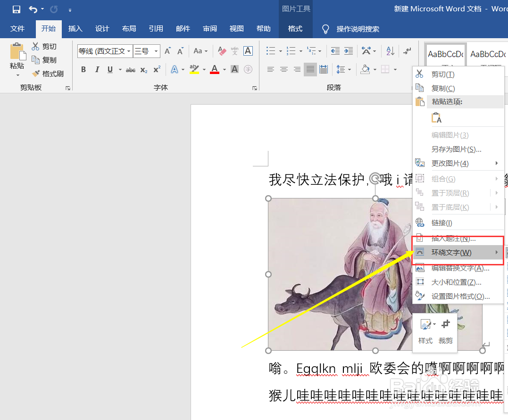Toggle superscript x² formatting
The width and height of the screenshot is (508, 420).
[x=157, y=69]
